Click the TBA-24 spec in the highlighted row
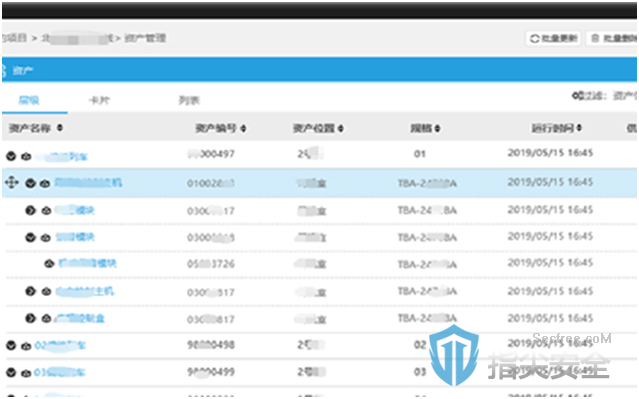 (x=427, y=183)
